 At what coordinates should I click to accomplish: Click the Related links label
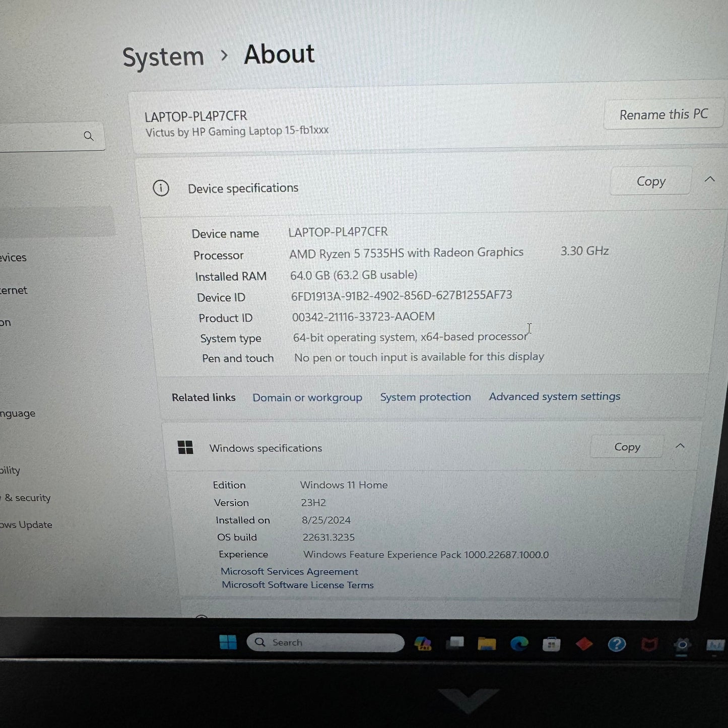204,398
